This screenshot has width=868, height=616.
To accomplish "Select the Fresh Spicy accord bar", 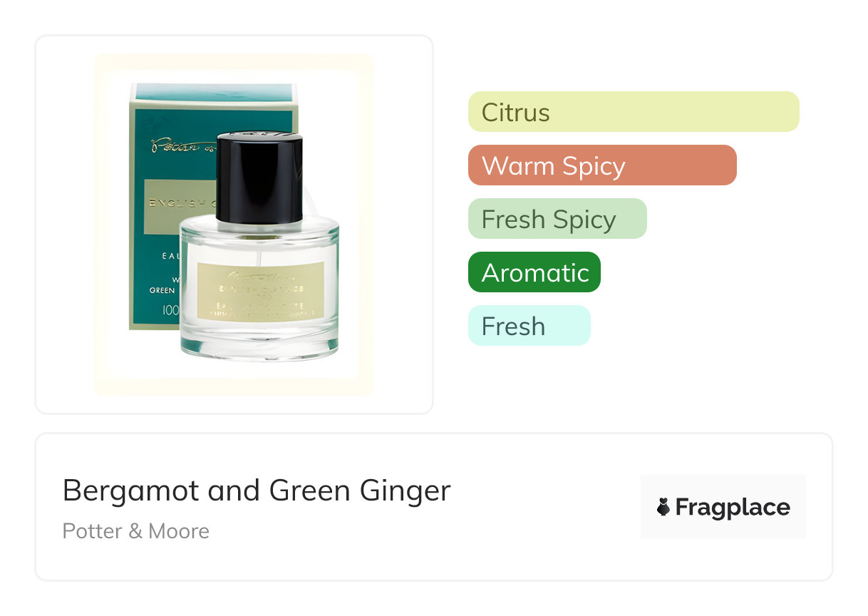I will pyautogui.click(x=557, y=219).
